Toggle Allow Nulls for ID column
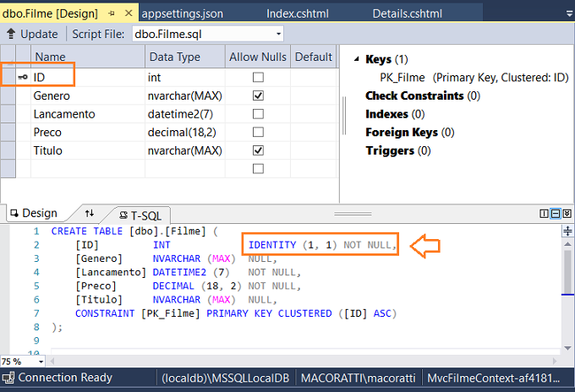The height and width of the screenshot is (392, 575). click(x=258, y=77)
